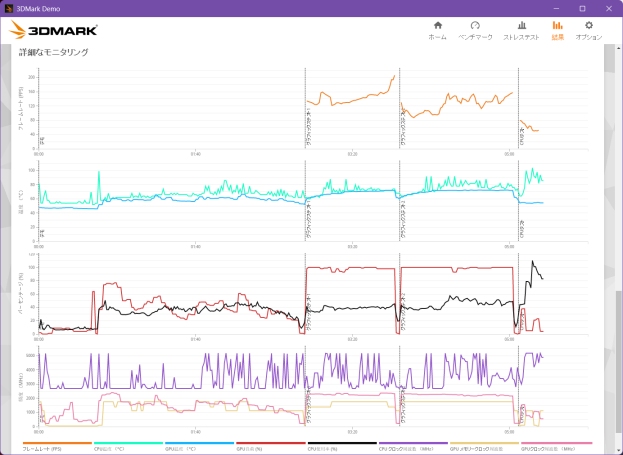Toggle the GPU温度 blue legend series

[x=199, y=446]
